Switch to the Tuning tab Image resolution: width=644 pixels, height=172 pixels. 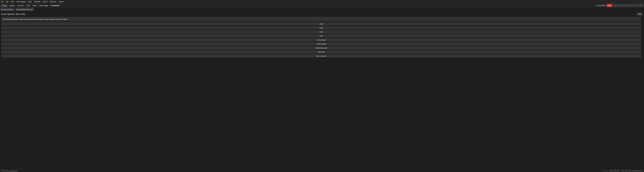tap(4, 6)
